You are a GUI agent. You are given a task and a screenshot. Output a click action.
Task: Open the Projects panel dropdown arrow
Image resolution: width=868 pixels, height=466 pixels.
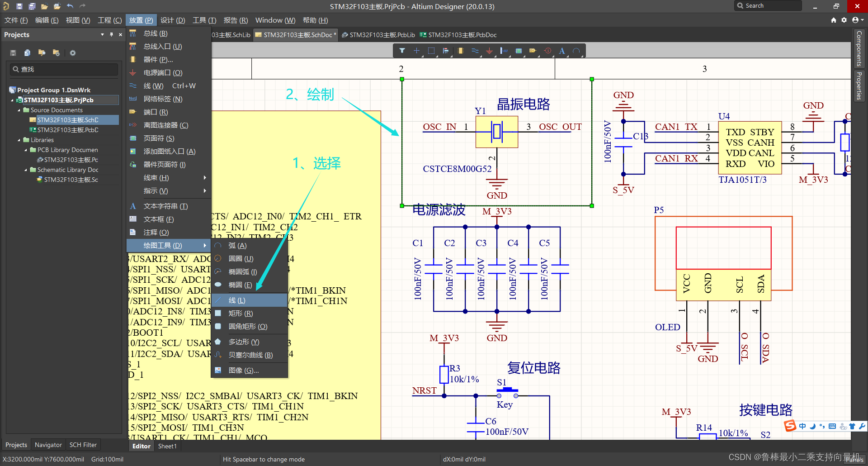click(x=102, y=35)
